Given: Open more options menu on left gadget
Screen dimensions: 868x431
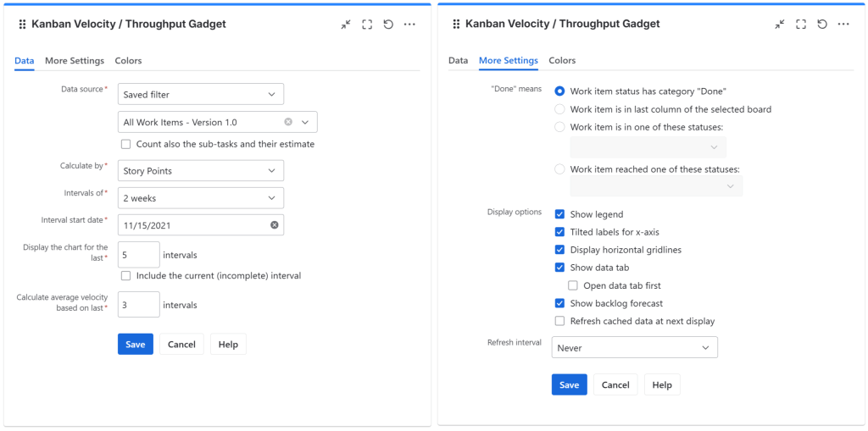Looking at the screenshot, I should (409, 25).
